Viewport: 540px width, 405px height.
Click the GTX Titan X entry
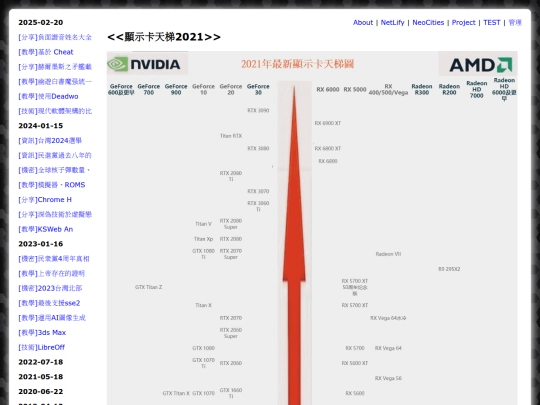pyautogui.click(x=176, y=393)
